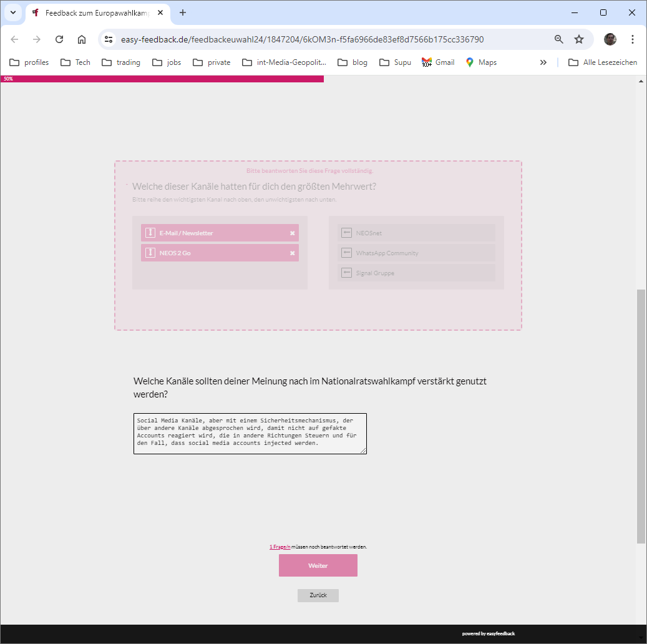The image size is (647, 644).
Task: Open the browser zoom magnifier icon
Action: 559,39
